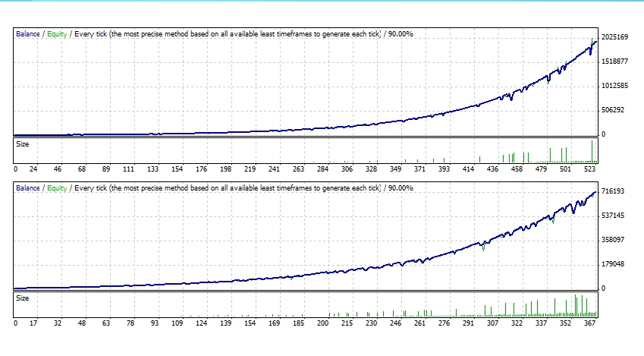The image size is (644, 356).
Task: Select the 716193 value on bottom chart axis
Action: 613,191
